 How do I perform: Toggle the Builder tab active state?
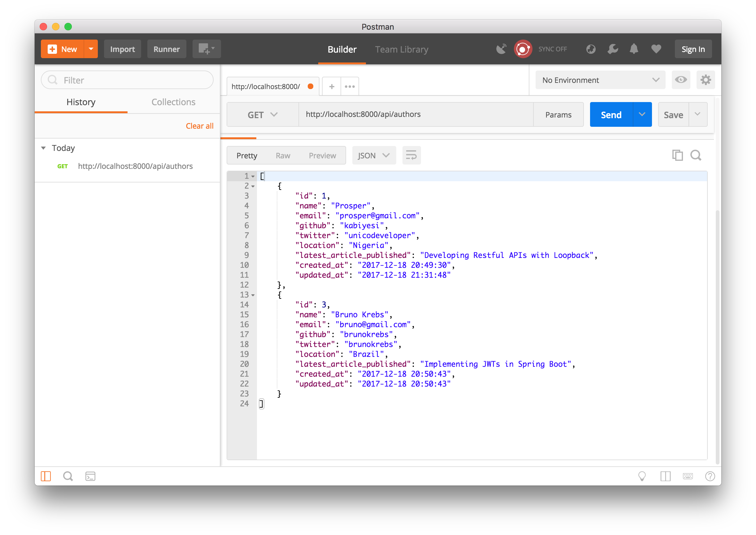[341, 49]
